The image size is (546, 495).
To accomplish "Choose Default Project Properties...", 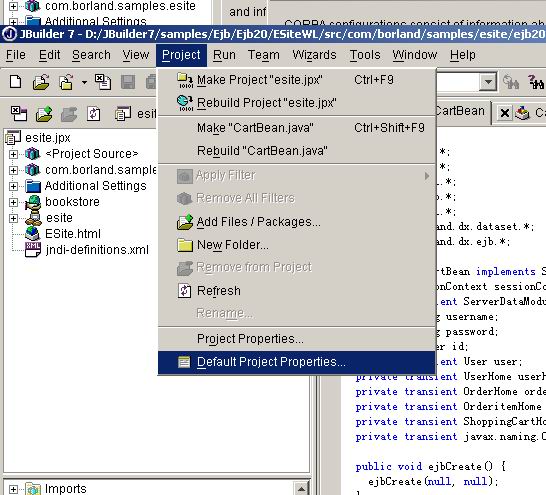I will pyautogui.click(x=296, y=362).
